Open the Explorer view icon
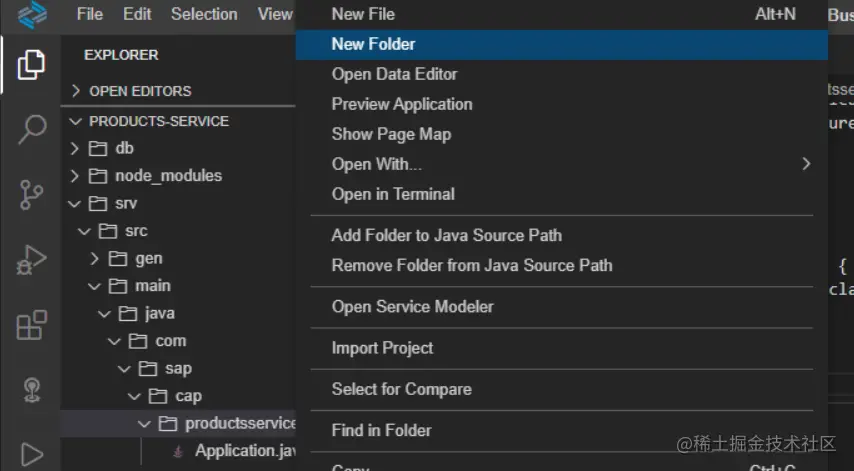This screenshot has height=471, width=854. tap(31, 65)
